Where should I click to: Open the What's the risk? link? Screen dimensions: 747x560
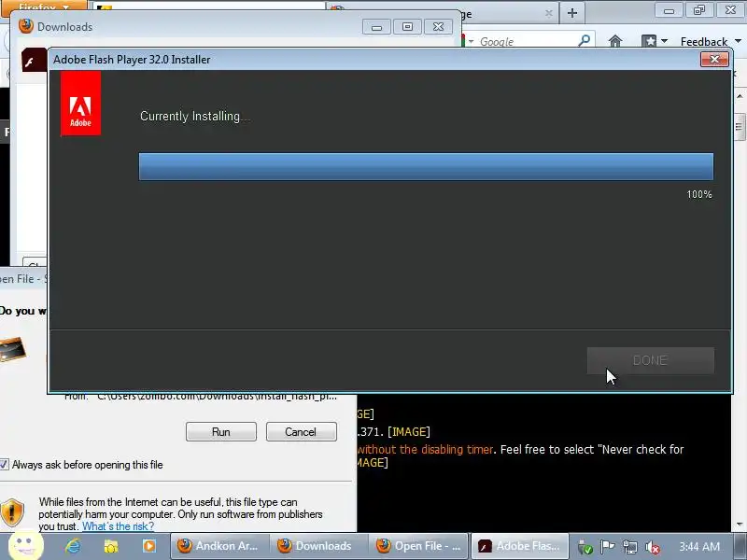click(x=119, y=526)
